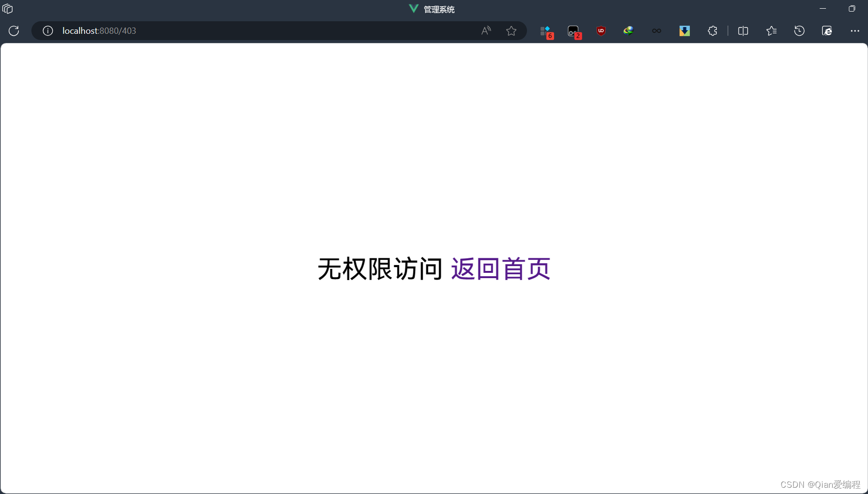The height and width of the screenshot is (494, 868).
Task: Open Settings and more ellipsis menu
Action: [x=855, y=31]
